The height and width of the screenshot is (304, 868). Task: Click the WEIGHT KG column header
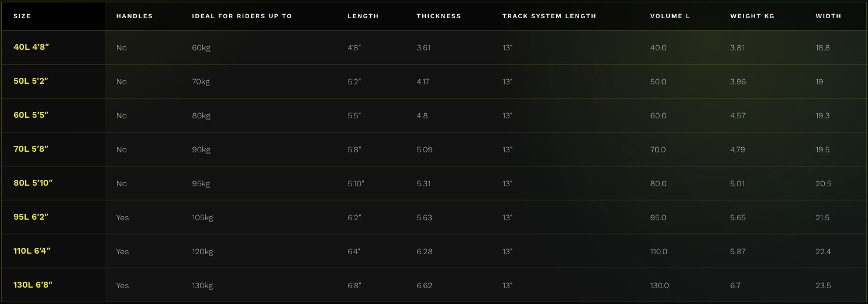coord(752,16)
